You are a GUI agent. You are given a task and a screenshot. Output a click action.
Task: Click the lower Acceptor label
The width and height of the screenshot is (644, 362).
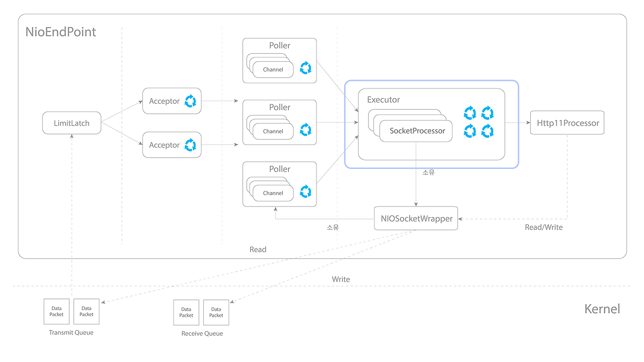(x=164, y=145)
